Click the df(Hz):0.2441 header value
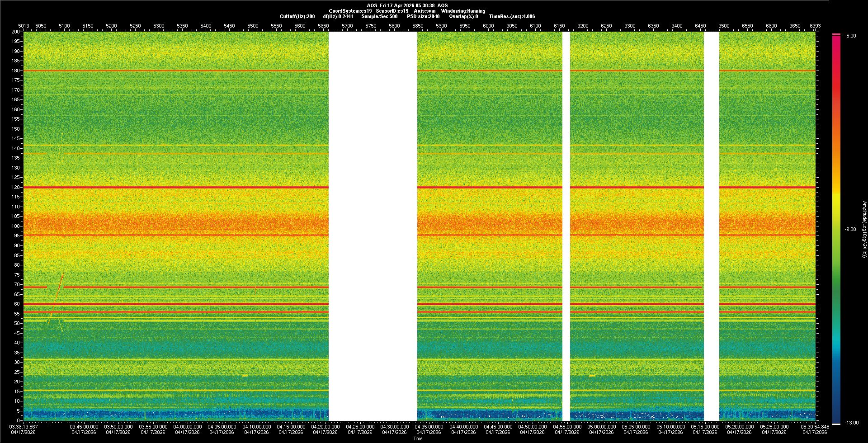 pyautogui.click(x=338, y=16)
